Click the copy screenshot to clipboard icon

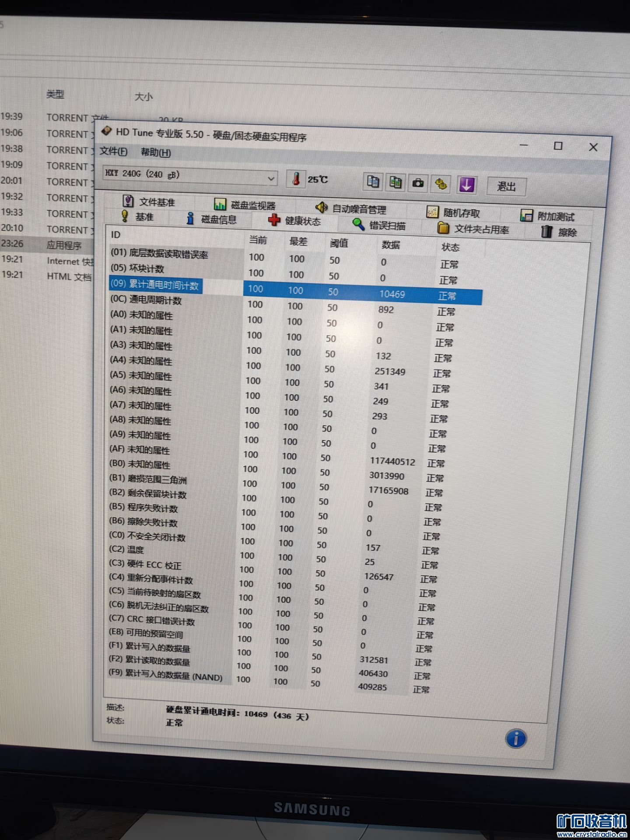(395, 182)
